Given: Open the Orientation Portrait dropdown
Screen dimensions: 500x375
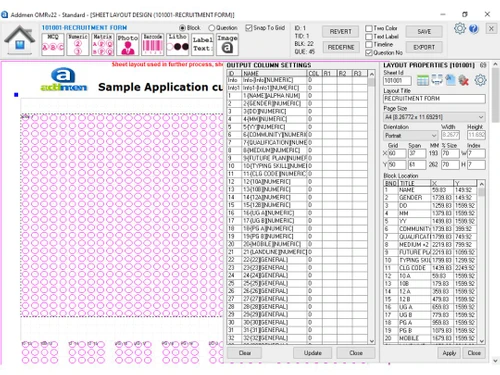Looking at the screenshot, I should click(411, 135).
